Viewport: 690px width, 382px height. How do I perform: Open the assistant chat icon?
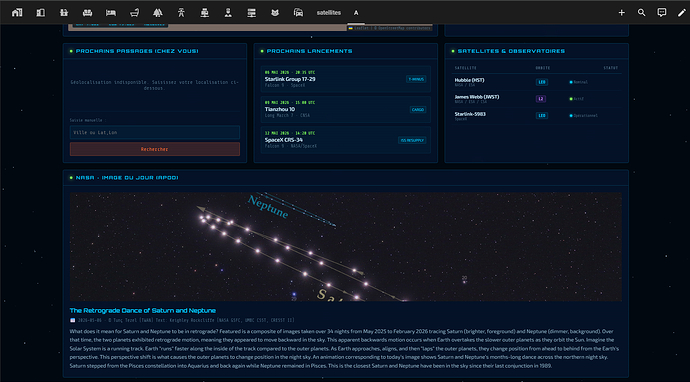(x=662, y=13)
